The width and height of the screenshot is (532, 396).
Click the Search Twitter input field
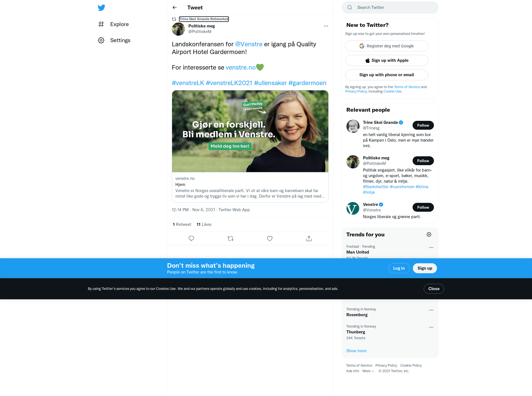[x=390, y=7]
